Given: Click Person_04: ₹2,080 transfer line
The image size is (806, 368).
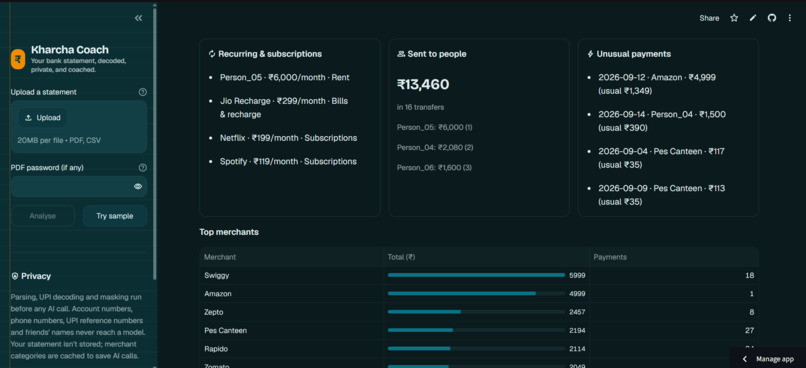Looking at the screenshot, I should click(x=435, y=148).
